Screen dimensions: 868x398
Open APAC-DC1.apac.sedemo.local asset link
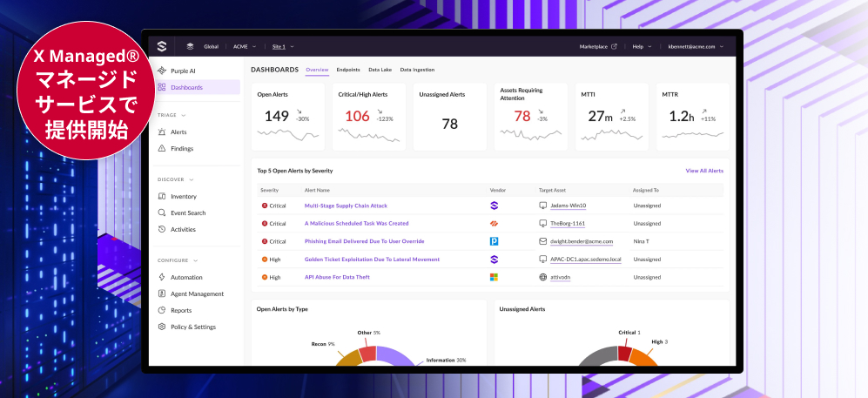[x=586, y=259]
